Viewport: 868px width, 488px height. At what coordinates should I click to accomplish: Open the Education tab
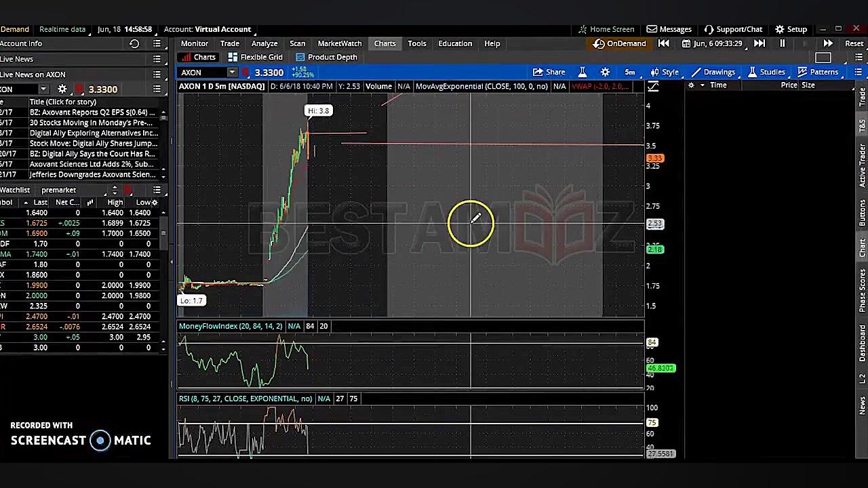pyautogui.click(x=455, y=43)
